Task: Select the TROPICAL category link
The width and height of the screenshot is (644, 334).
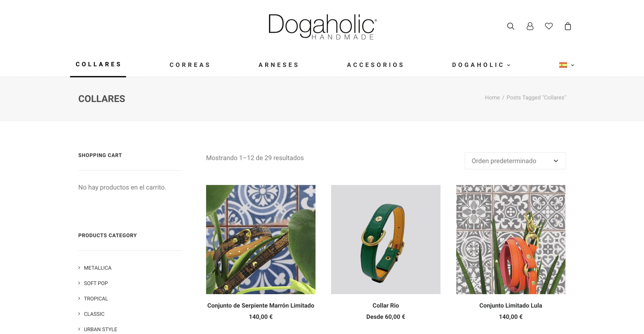Action: [96, 298]
